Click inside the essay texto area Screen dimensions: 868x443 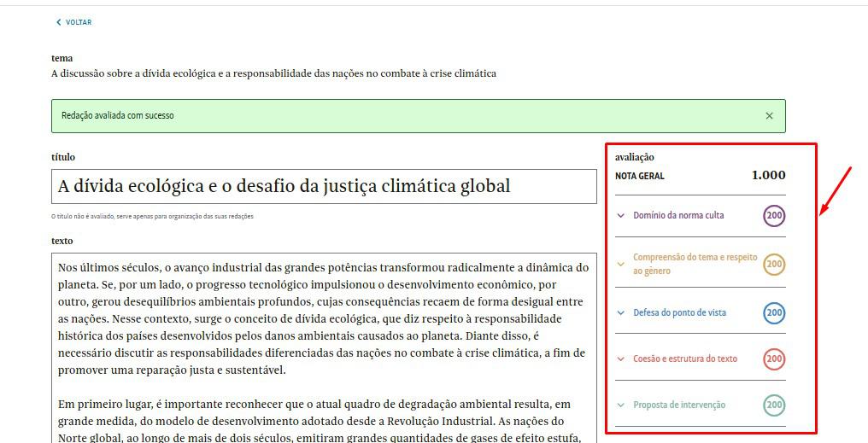pyautogui.click(x=324, y=341)
